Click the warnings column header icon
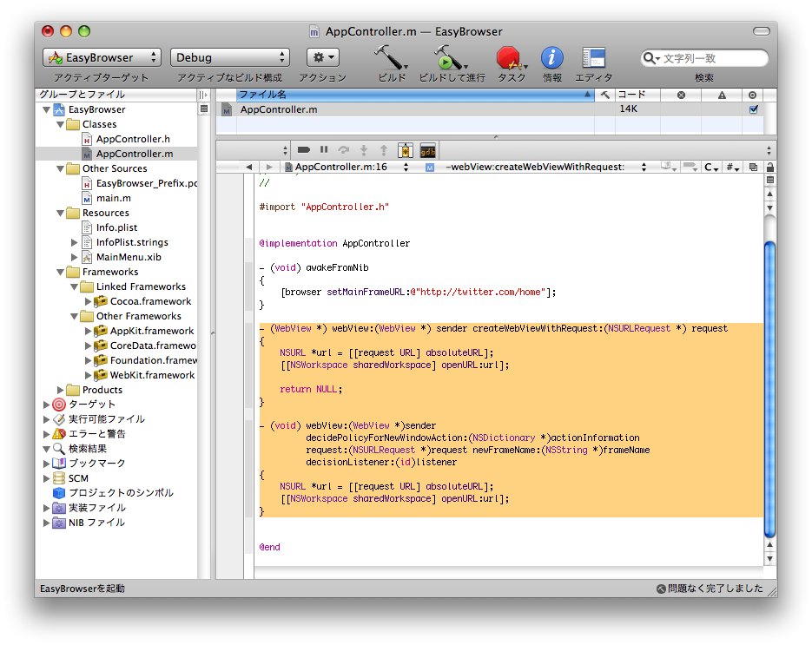 click(722, 95)
